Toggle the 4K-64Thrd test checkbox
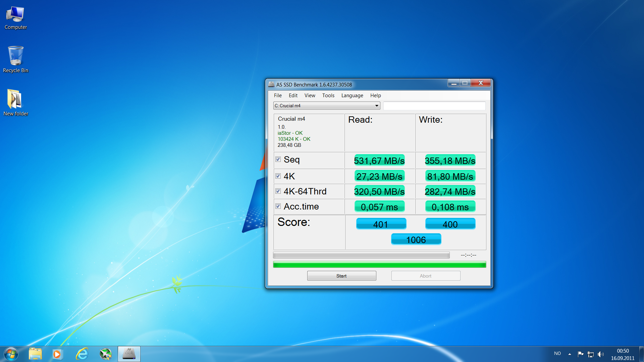The width and height of the screenshot is (644, 362). coord(278,191)
